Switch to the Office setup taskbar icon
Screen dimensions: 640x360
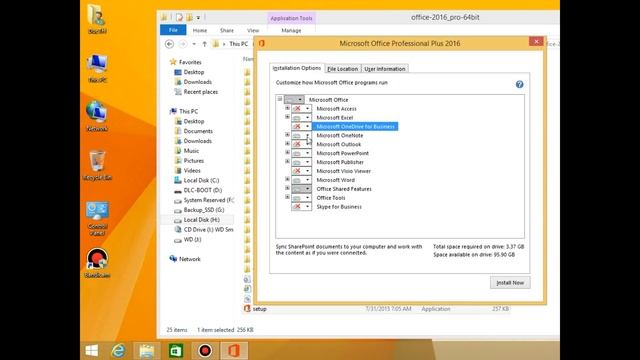point(233,351)
